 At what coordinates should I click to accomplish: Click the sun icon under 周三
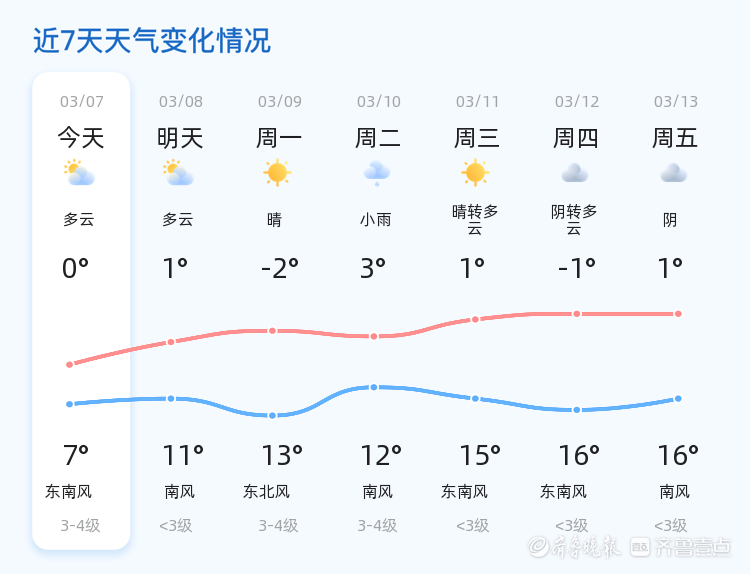(475, 173)
